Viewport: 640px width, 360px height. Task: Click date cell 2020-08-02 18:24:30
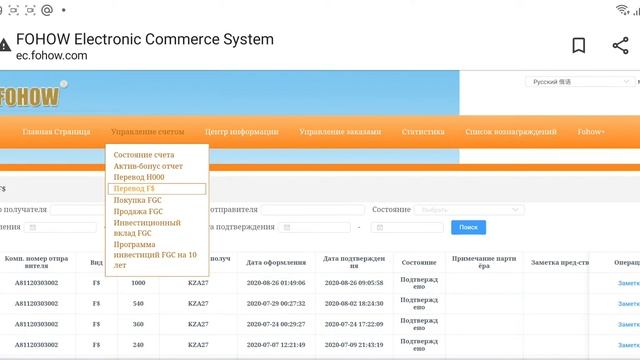[354, 304]
